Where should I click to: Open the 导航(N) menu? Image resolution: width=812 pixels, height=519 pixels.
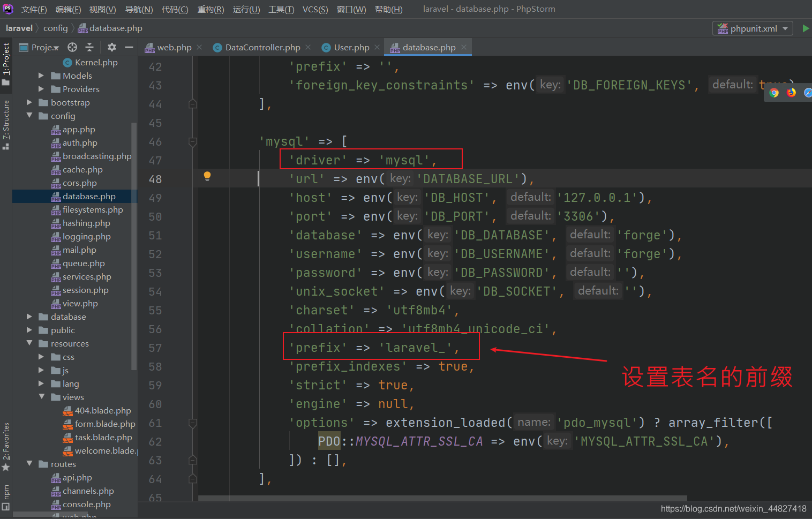[x=139, y=9]
